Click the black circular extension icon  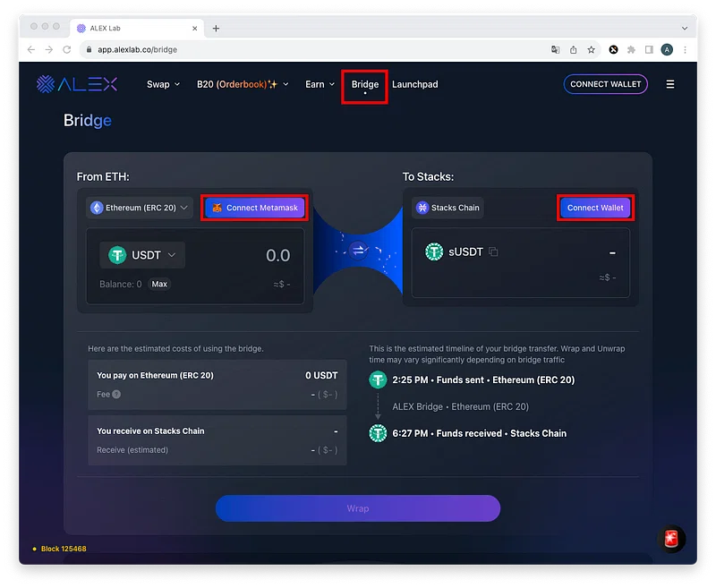(x=613, y=49)
